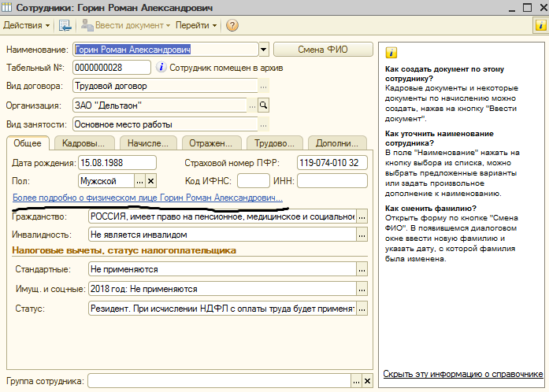The height and width of the screenshot is (392, 549).
Task: Click help heading Как сменить фамилию?
Action: pos(431,209)
